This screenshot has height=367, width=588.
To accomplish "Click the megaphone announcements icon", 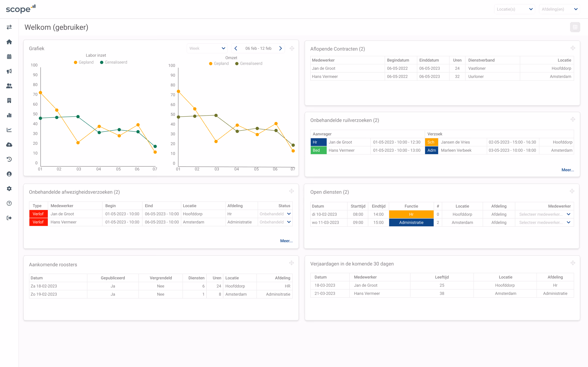I will (x=9, y=71).
